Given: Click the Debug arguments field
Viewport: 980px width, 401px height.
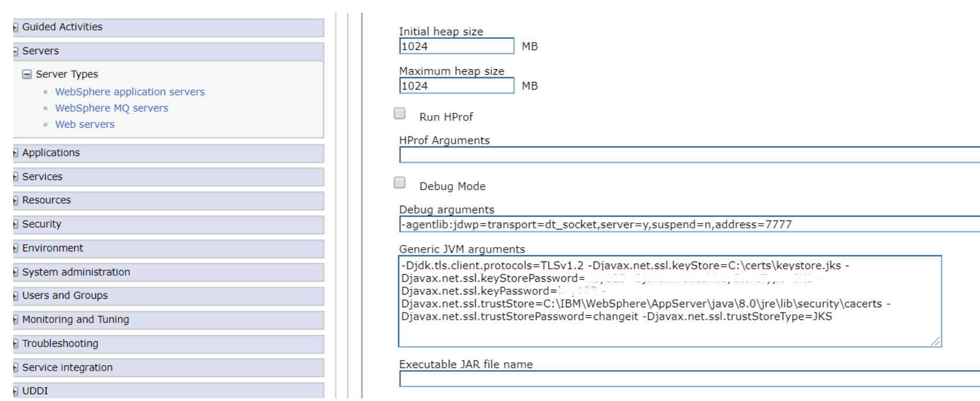Looking at the screenshot, I should point(689,224).
